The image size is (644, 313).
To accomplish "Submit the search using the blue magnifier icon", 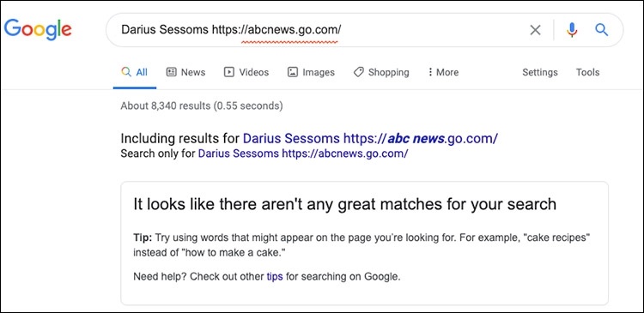I will coord(601,29).
